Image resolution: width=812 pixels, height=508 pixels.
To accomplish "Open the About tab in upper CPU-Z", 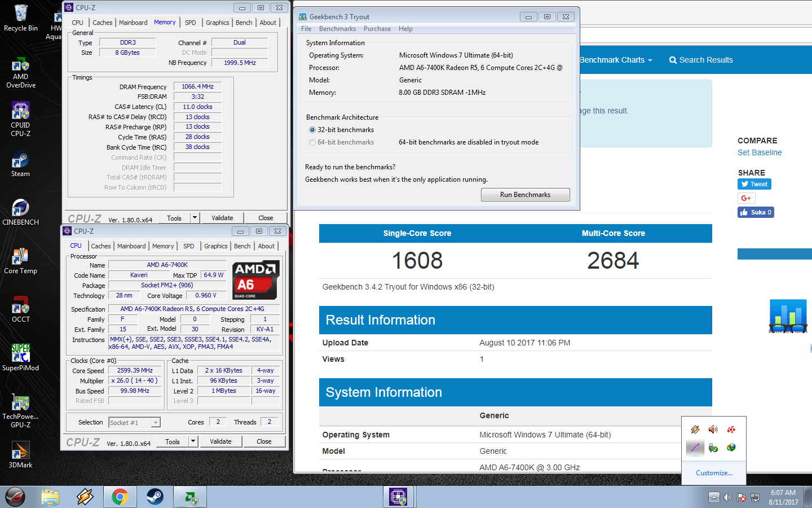I will 268,23.
